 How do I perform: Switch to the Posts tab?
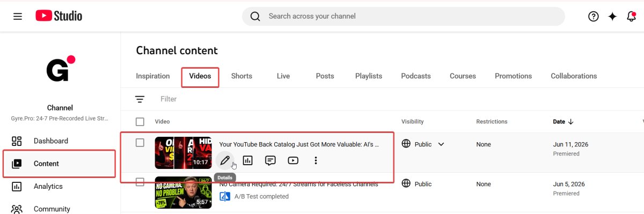click(325, 76)
